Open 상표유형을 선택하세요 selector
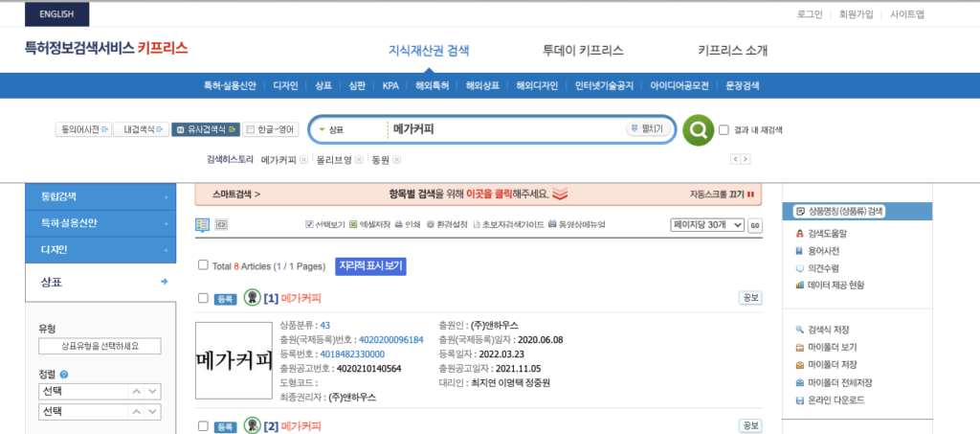Image resolution: width=980 pixels, height=434 pixels. [100, 346]
